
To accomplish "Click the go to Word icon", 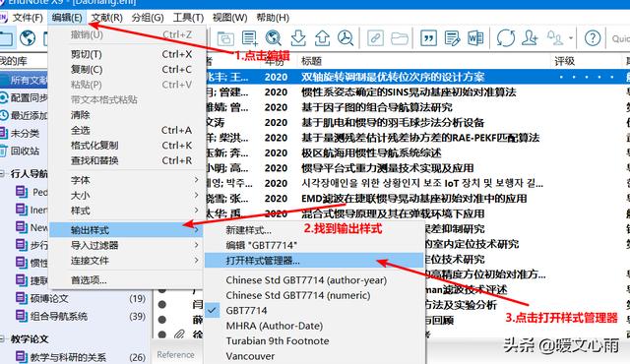I will tap(475, 38).
